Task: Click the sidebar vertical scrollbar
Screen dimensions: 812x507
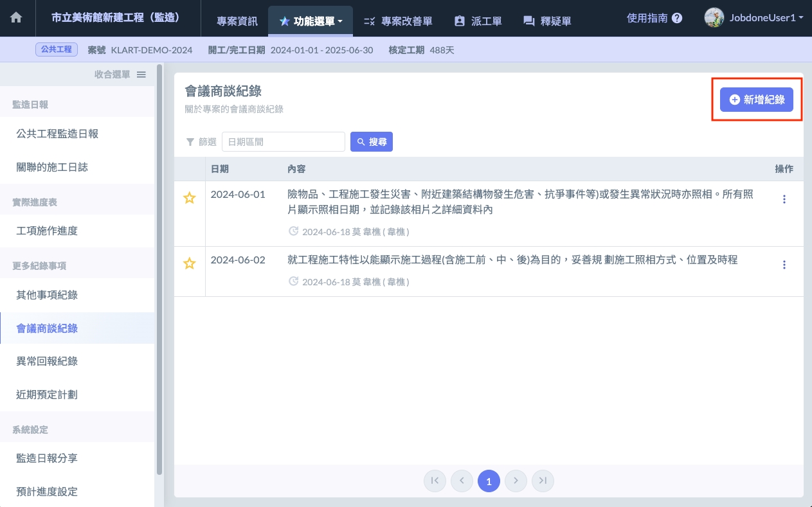Action: point(159,270)
